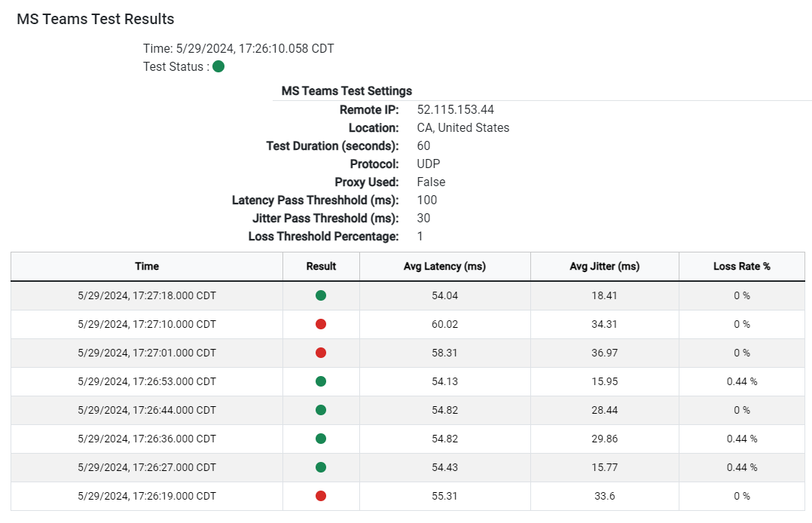Click the green result dot for 17:27:18 row

pos(321,295)
